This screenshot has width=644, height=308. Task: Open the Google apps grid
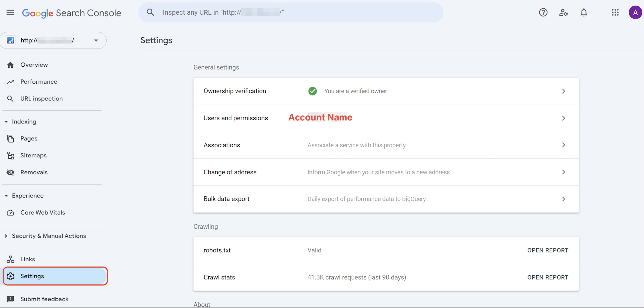[615, 12]
